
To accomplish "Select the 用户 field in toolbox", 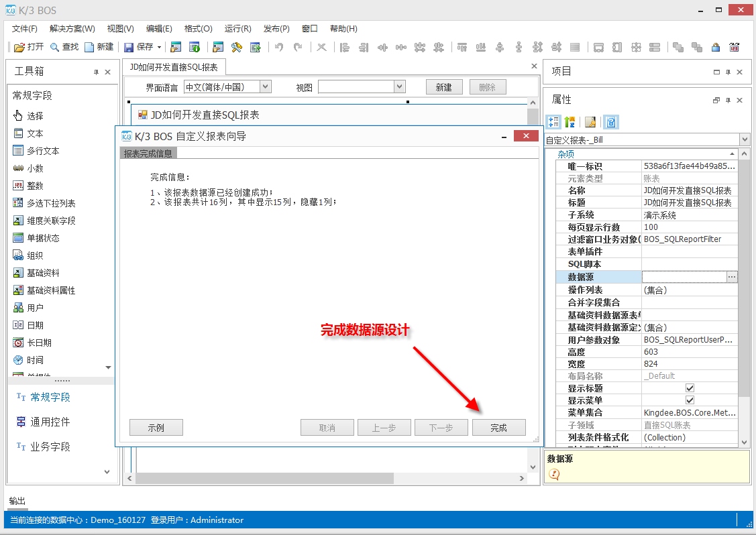I will click(29, 308).
